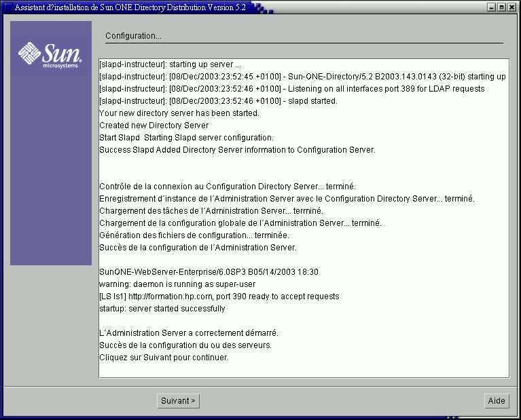Viewport: 521px width, 420px height.
Task: Click 'Cliquez sur Suivant pour continuer.' text
Action: click(164, 357)
